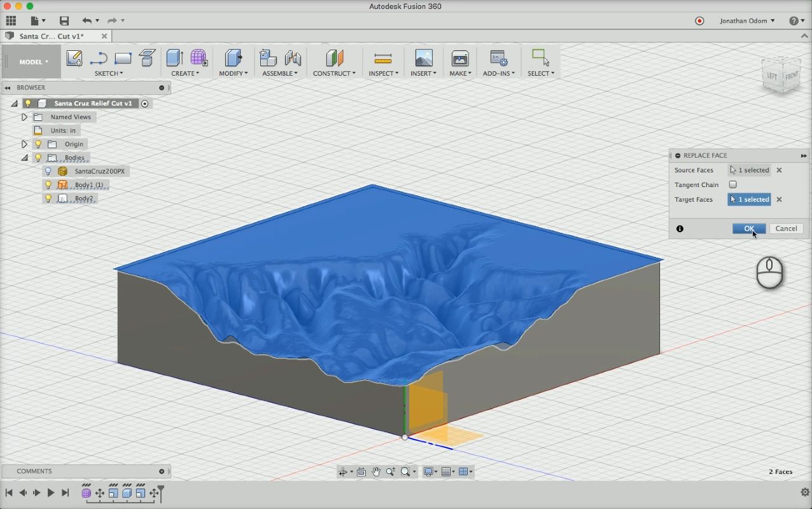
Task: Click the Pan hand icon in navigation bar
Action: 375,471
